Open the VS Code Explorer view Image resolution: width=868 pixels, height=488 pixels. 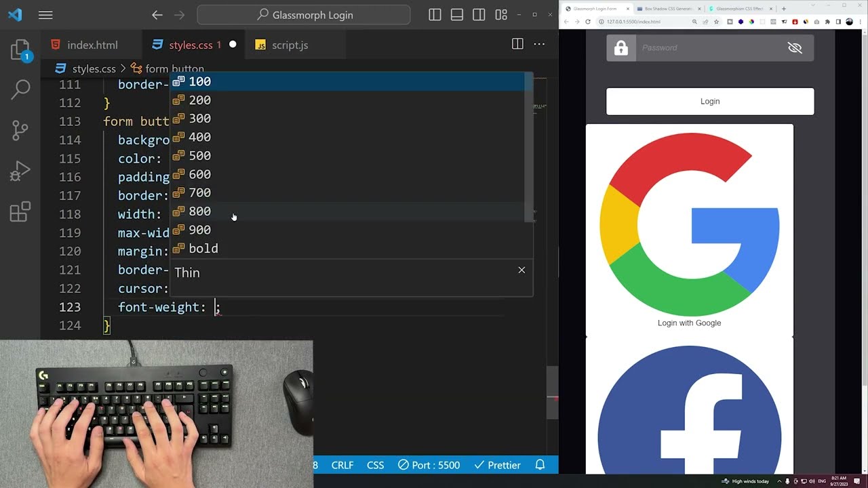tap(21, 51)
